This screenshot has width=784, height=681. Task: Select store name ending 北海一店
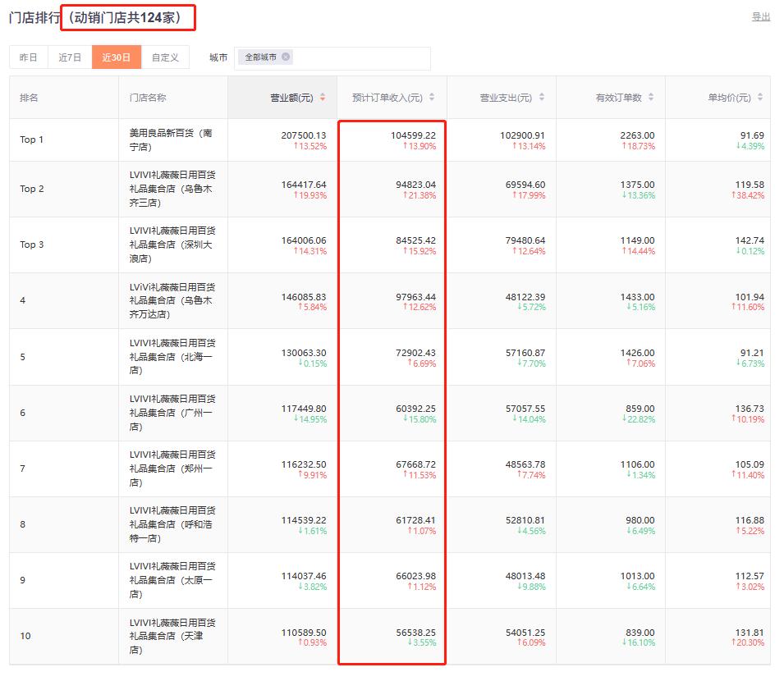click(x=172, y=357)
